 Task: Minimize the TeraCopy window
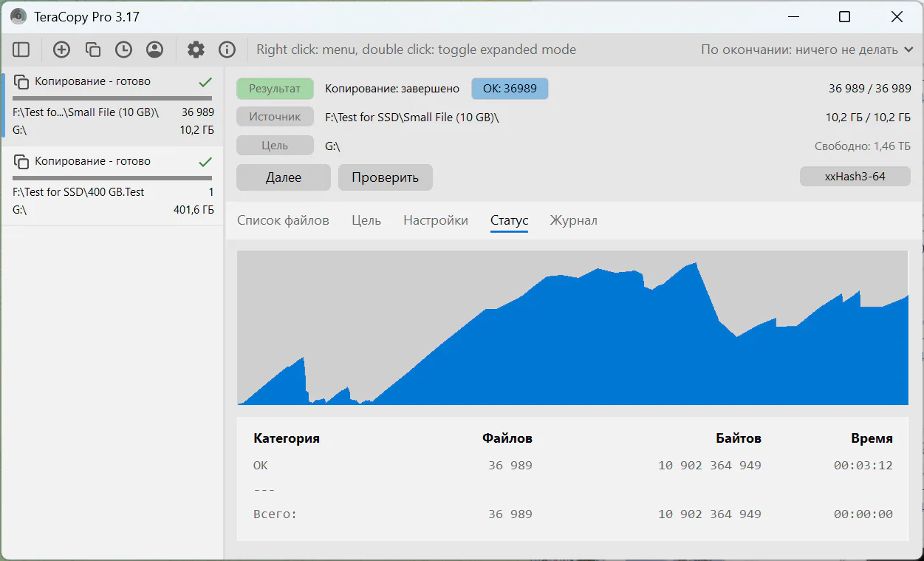click(x=793, y=16)
